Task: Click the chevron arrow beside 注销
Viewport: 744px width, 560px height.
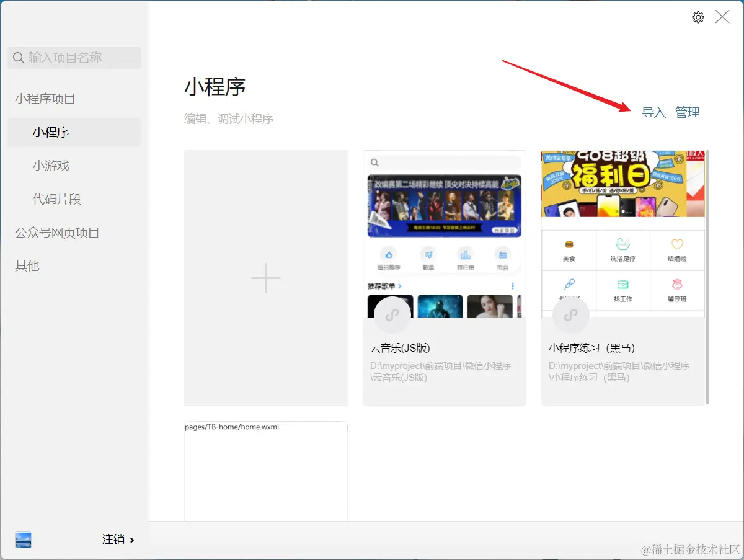Action: [132, 540]
